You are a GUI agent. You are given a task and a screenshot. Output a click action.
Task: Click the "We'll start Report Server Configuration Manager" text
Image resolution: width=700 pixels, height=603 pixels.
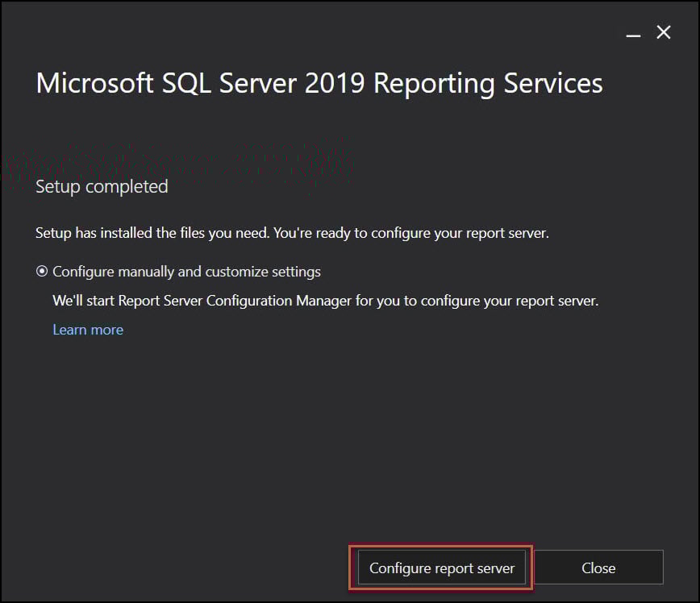pos(326,301)
